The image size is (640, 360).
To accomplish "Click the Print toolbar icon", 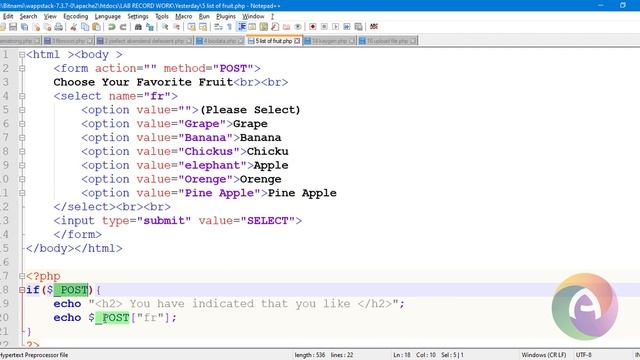I will [x=59, y=27].
